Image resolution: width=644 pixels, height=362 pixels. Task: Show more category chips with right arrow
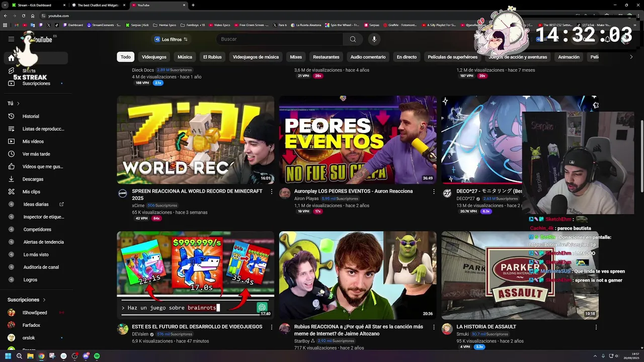coord(631,57)
